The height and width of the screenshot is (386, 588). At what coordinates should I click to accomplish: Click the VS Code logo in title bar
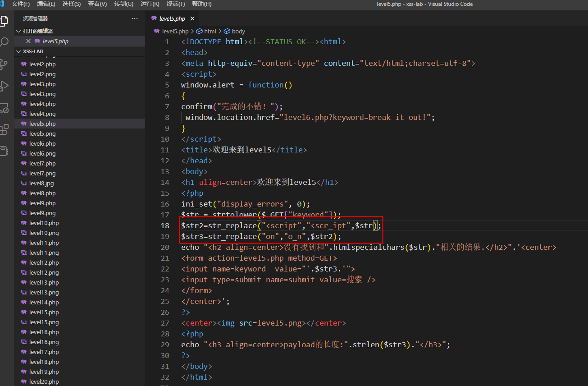click(2, 4)
